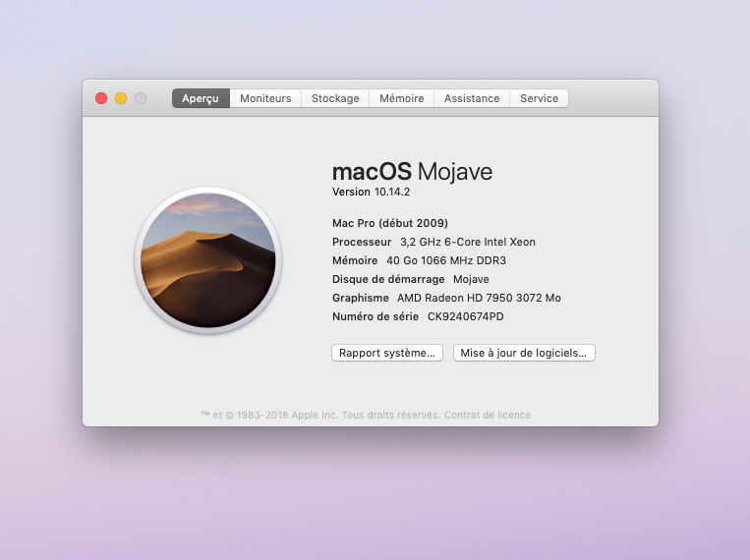Open Mise à jour de logiciels…
This screenshot has height=560, width=750.
[x=524, y=353]
